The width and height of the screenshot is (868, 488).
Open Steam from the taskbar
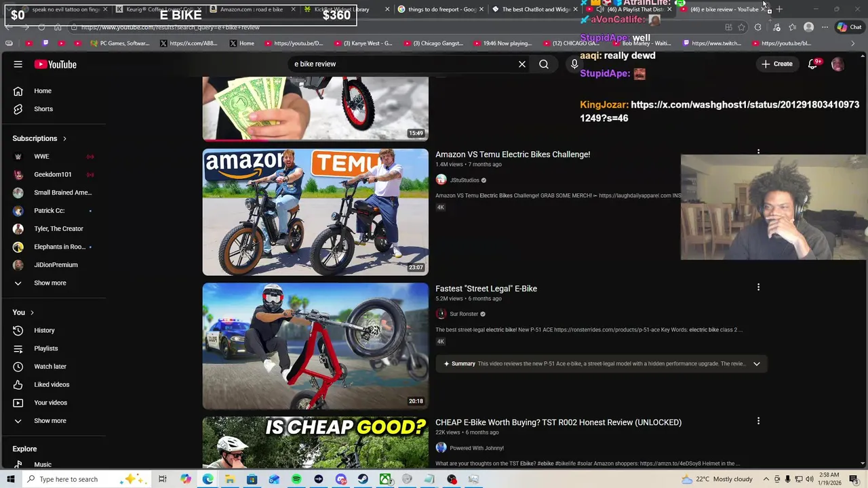(363, 479)
